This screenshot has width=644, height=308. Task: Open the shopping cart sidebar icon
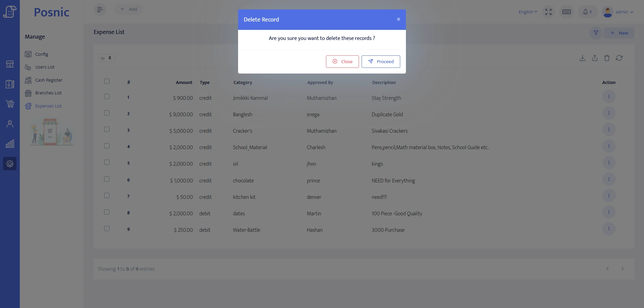[x=10, y=104]
